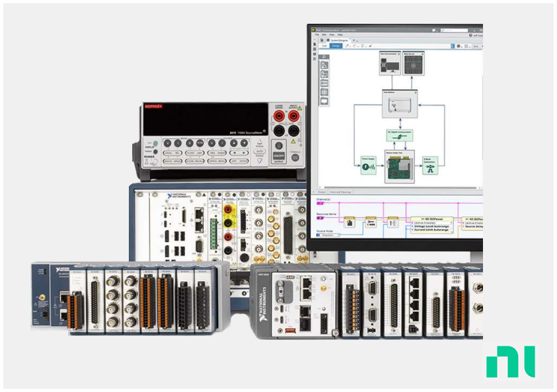The height and width of the screenshot is (392, 557).
Task: Select the monitor-shaped palette category icon
Action: (x=324, y=101)
